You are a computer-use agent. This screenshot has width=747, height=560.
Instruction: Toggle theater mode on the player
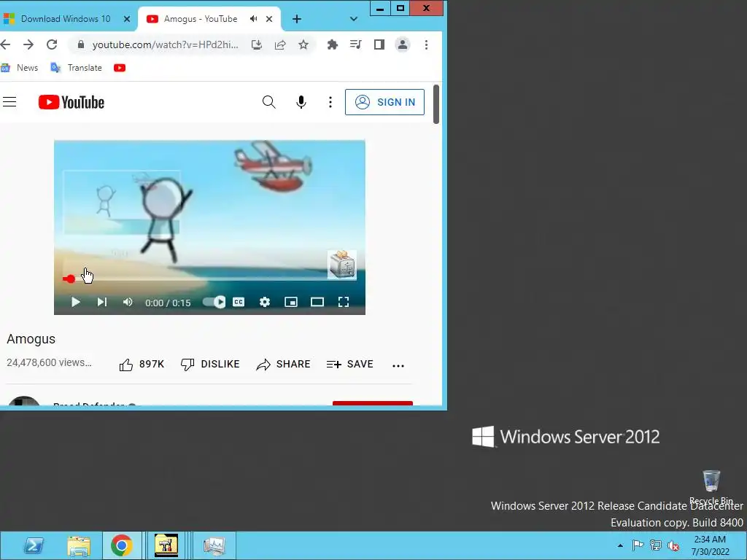[x=317, y=302]
